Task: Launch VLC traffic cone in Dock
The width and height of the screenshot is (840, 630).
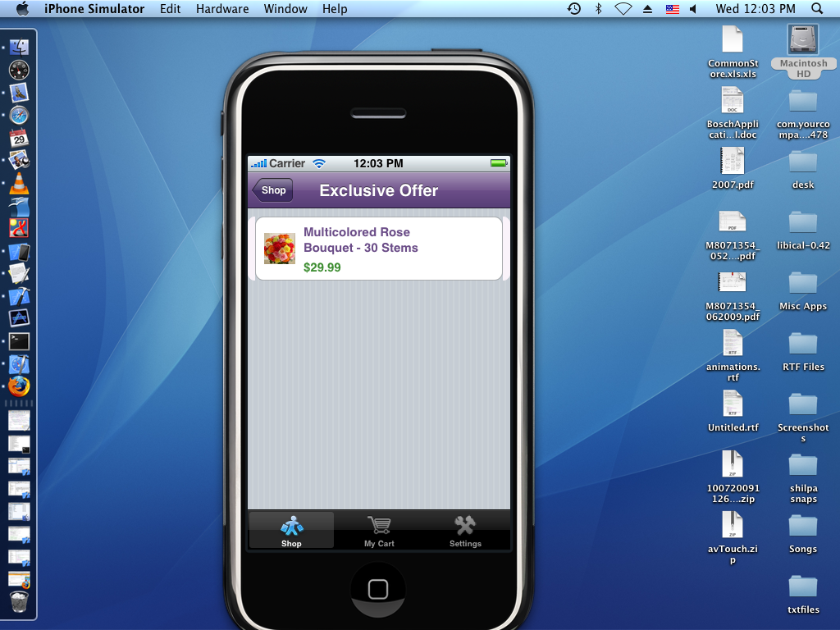Action: tap(20, 183)
